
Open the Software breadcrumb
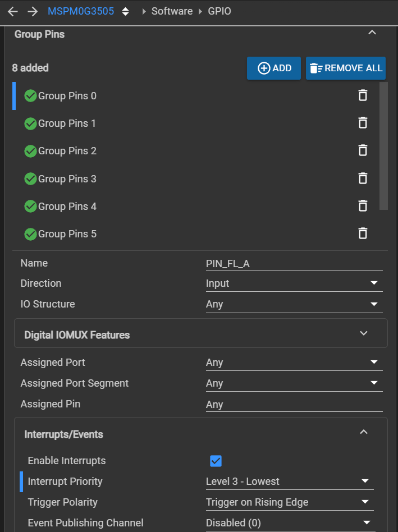[172, 11]
